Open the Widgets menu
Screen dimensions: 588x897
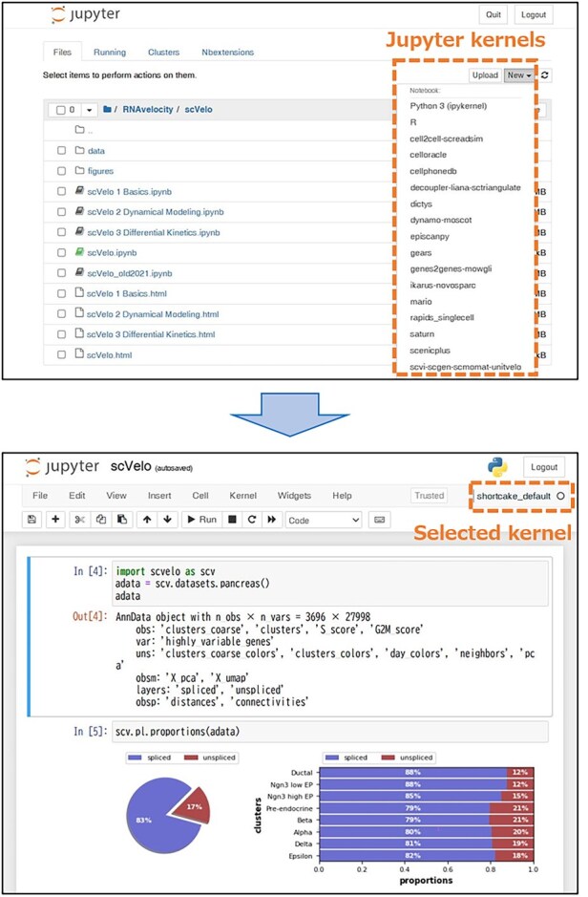click(294, 496)
